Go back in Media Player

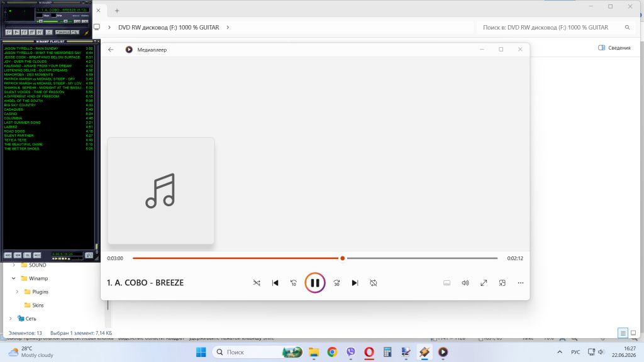coord(111,50)
